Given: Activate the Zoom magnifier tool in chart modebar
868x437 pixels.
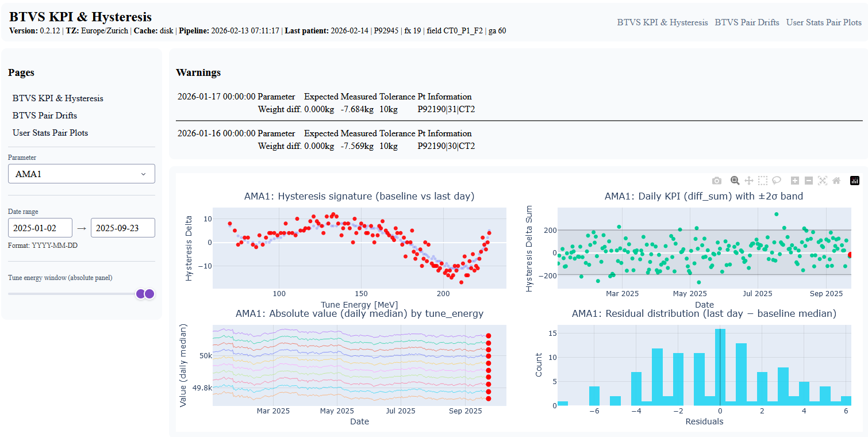Looking at the screenshot, I should tap(735, 181).
